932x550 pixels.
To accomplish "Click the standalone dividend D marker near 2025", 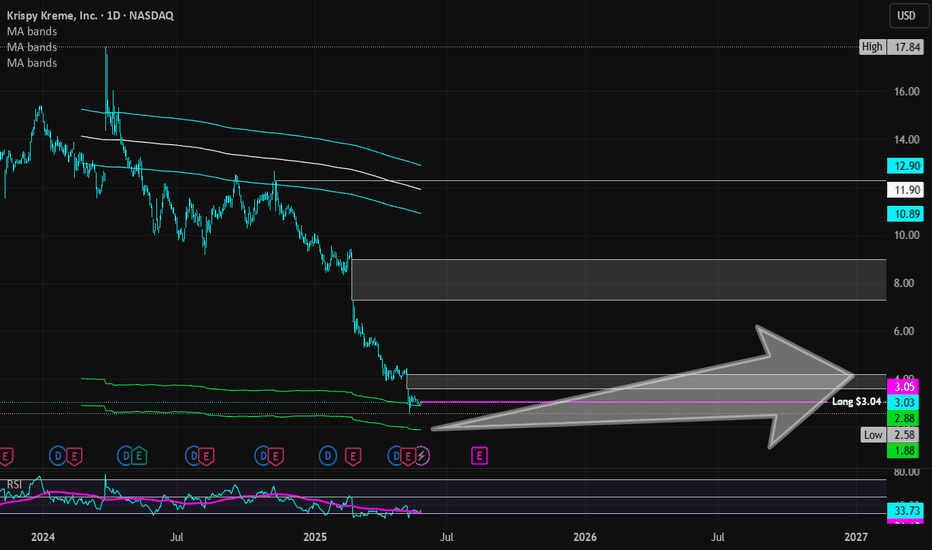I will tap(328, 456).
